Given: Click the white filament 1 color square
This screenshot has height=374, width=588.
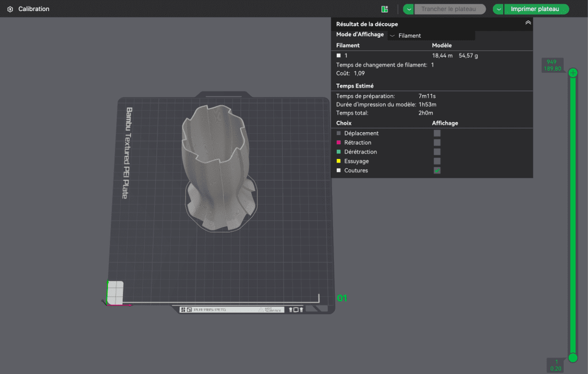Looking at the screenshot, I should (x=339, y=56).
